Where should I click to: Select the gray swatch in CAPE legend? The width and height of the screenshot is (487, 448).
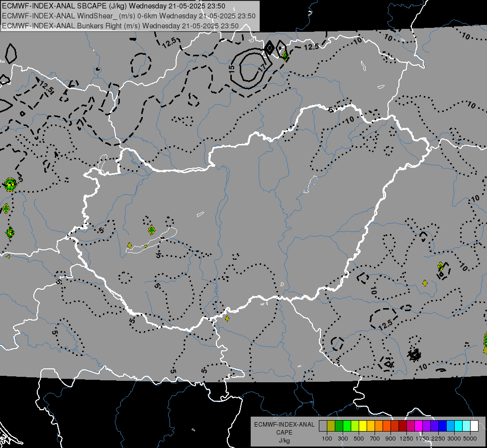pyautogui.click(x=323, y=426)
